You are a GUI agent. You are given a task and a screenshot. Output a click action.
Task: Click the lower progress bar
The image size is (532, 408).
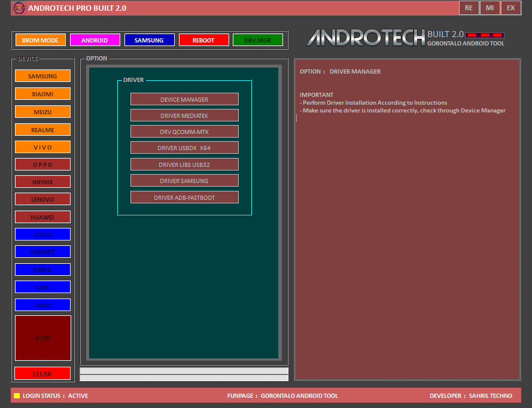[184, 377]
